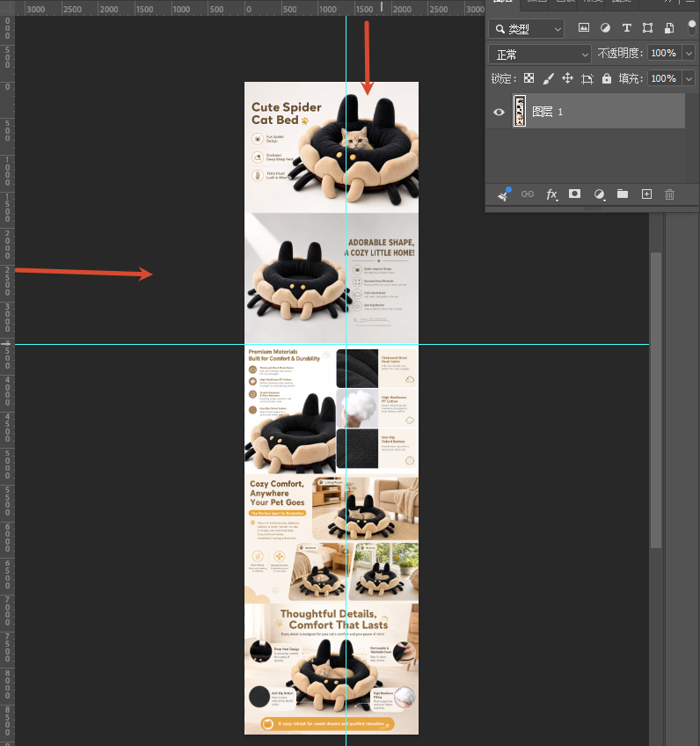Filter layers by shape type
Screen dimensions: 700x746
(648, 28)
